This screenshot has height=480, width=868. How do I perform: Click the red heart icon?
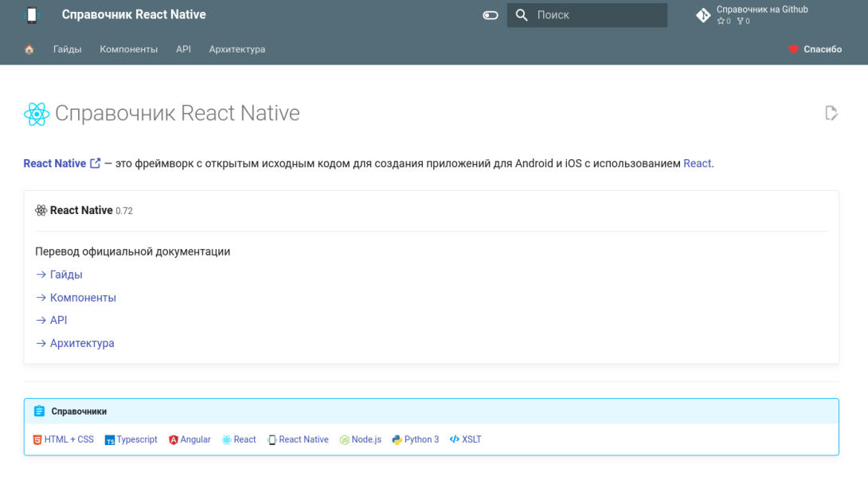tap(793, 49)
